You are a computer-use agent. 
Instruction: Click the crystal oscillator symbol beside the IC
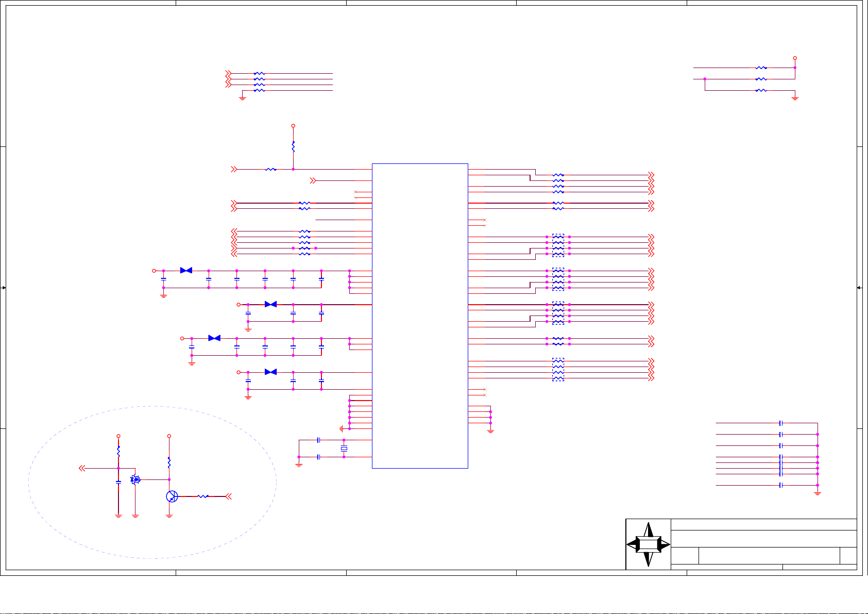click(344, 449)
